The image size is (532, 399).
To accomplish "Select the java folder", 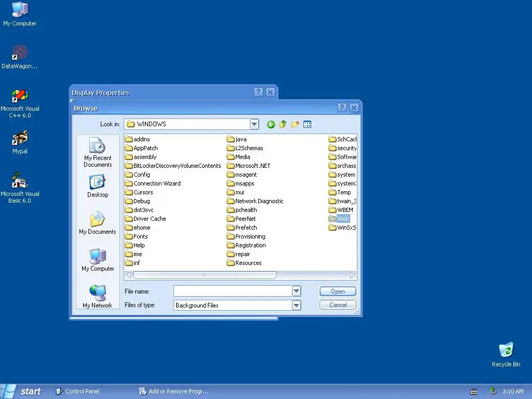I will coord(237,139).
